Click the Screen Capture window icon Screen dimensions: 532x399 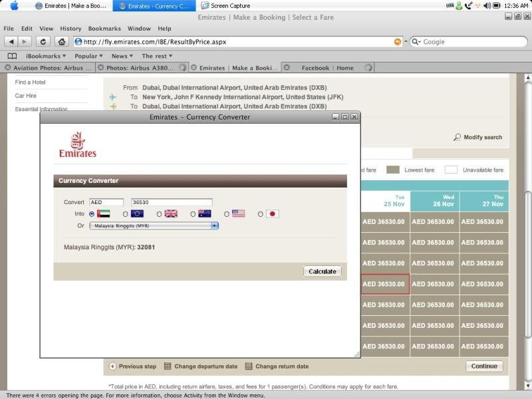point(205,6)
